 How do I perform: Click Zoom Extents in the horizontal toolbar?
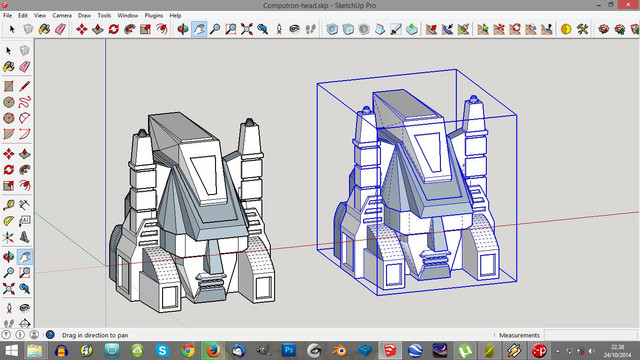point(247,29)
